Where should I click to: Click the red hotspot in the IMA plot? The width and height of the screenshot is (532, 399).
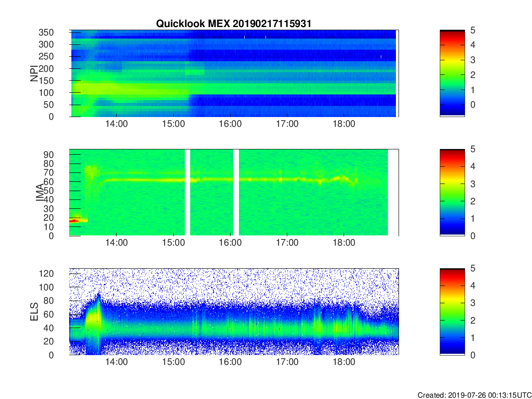74,220
